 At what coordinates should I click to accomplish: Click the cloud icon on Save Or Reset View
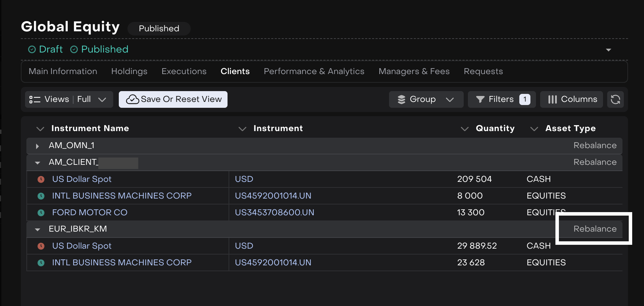[132, 99]
